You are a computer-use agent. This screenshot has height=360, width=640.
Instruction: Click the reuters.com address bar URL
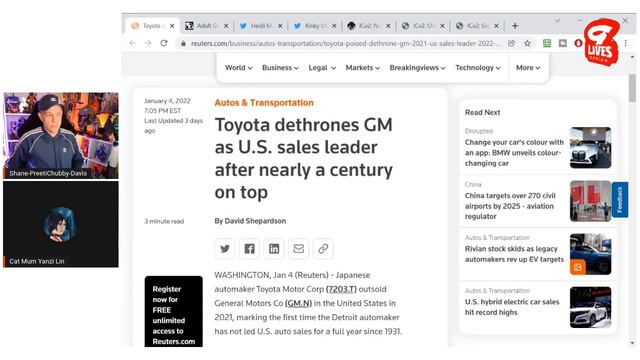point(345,43)
